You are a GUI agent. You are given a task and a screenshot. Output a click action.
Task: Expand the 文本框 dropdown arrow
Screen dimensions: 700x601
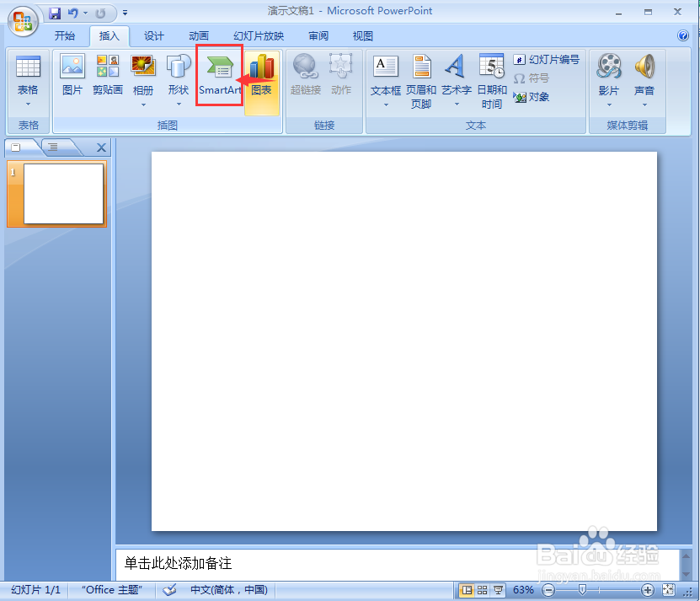click(386, 105)
